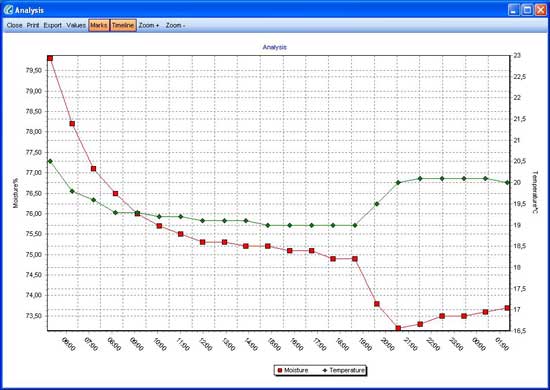Click the Moisture legend label
The height and width of the screenshot is (390, 550).
tap(296, 370)
